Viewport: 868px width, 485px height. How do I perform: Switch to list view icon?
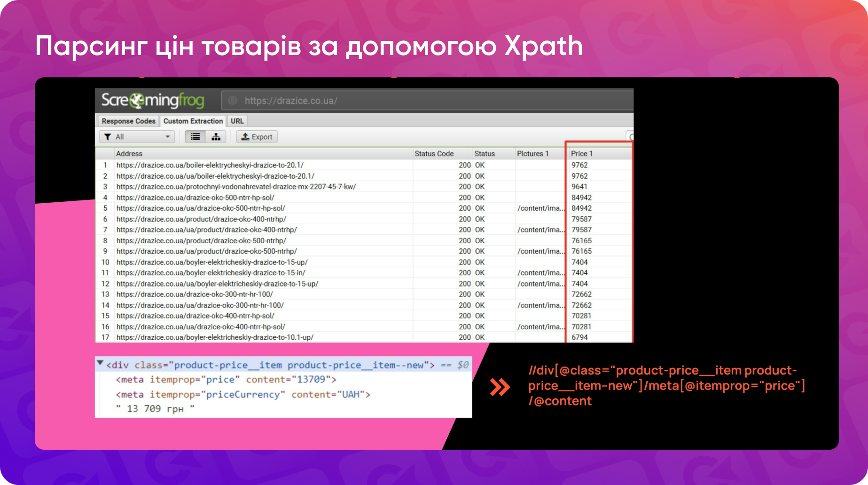pos(195,136)
